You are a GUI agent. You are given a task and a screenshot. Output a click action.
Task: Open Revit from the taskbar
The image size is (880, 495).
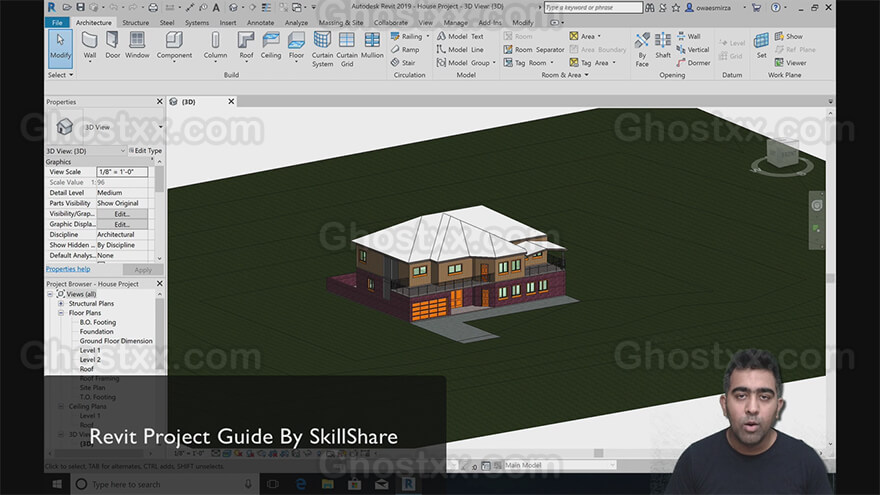point(409,484)
